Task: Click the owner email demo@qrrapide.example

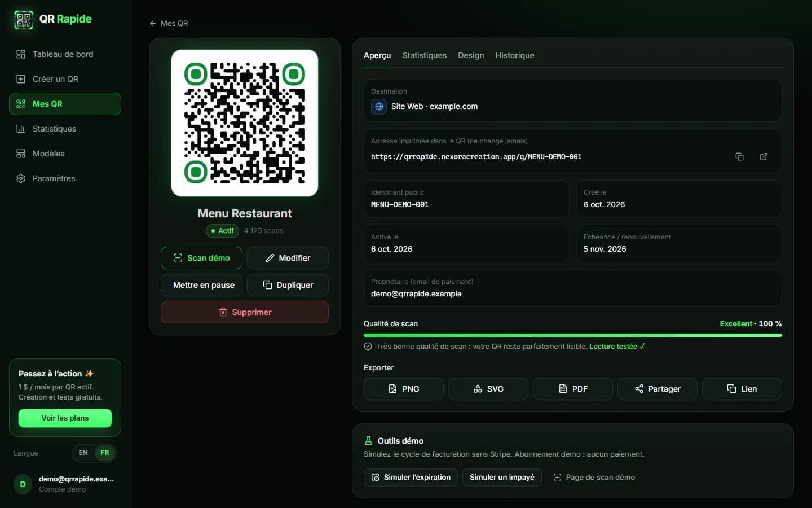Action: pyautogui.click(x=416, y=294)
